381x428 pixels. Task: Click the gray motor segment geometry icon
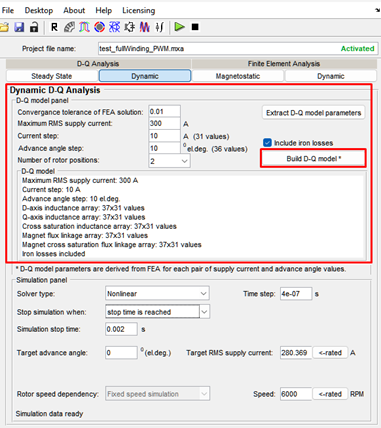coord(69,27)
